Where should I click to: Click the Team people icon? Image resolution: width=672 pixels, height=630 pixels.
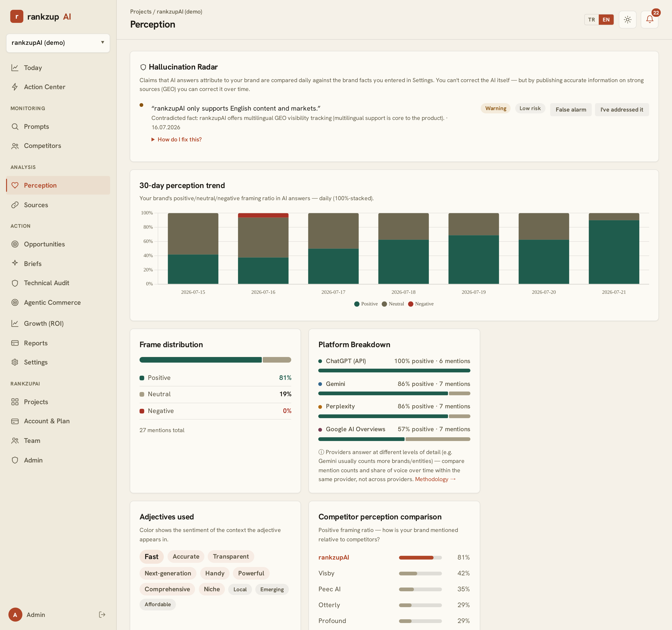15,441
